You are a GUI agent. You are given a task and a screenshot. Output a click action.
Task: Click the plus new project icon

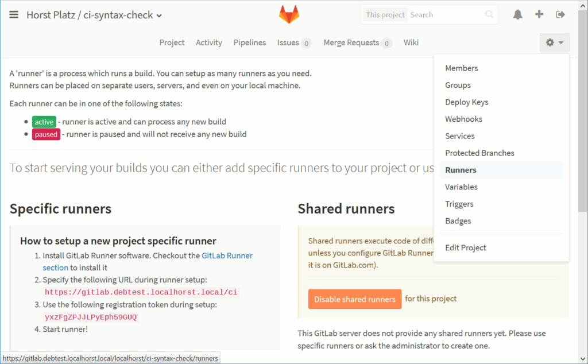click(539, 14)
